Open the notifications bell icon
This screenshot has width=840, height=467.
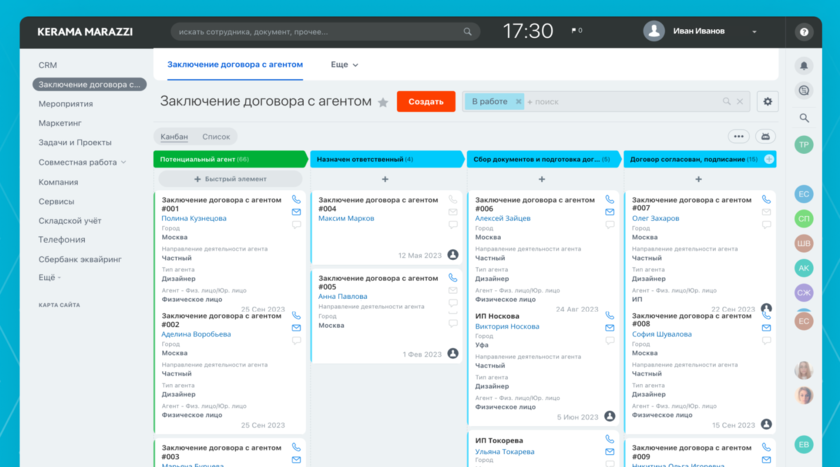803,65
